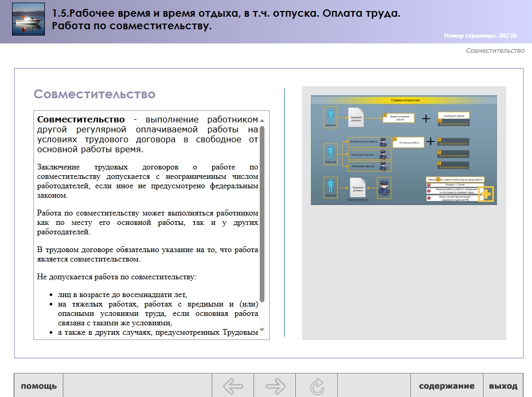
Task: Click the line Не допускается работа по совместительству
Action: (x=117, y=277)
